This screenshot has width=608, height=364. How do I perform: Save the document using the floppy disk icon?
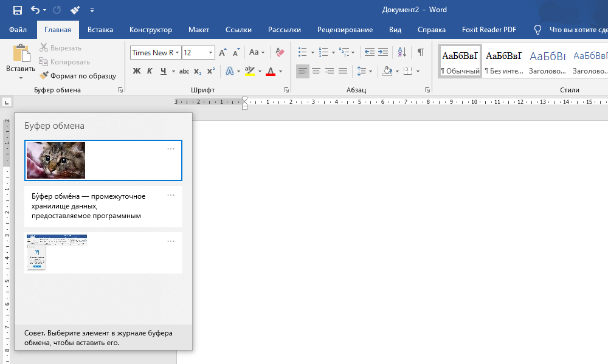(x=17, y=10)
